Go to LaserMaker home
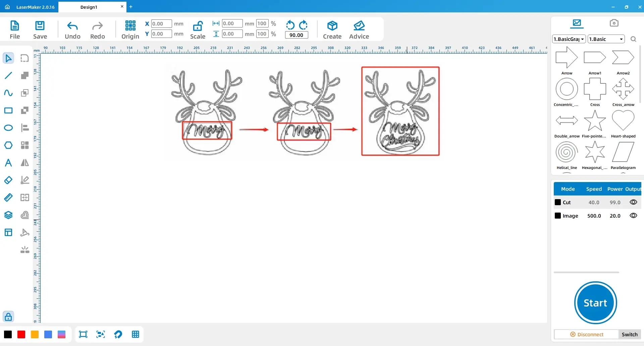The width and height of the screenshot is (644, 346). pyautogui.click(x=7, y=7)
